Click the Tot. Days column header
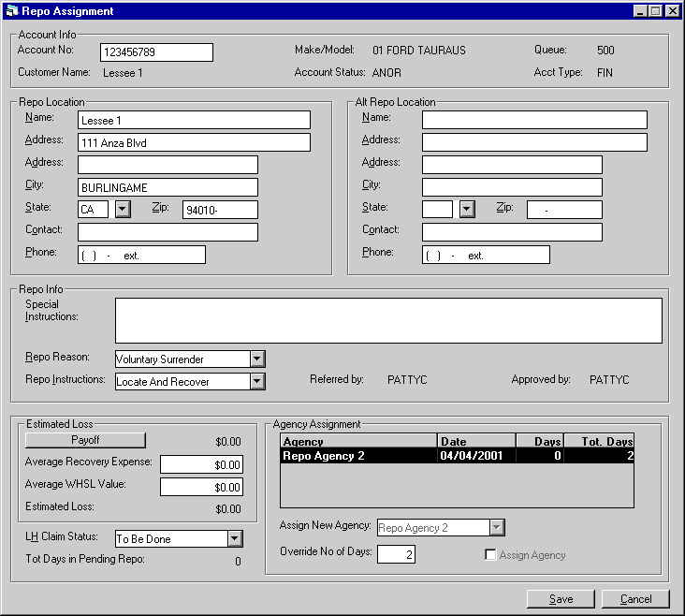Screen dimensions: 685x616 pos(599,441)
